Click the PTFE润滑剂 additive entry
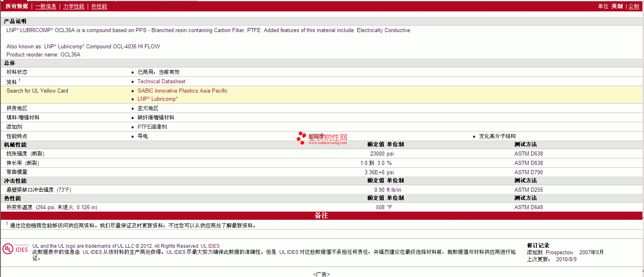The width and height of the screenshot is (644, 277). (x=152, y=127)
